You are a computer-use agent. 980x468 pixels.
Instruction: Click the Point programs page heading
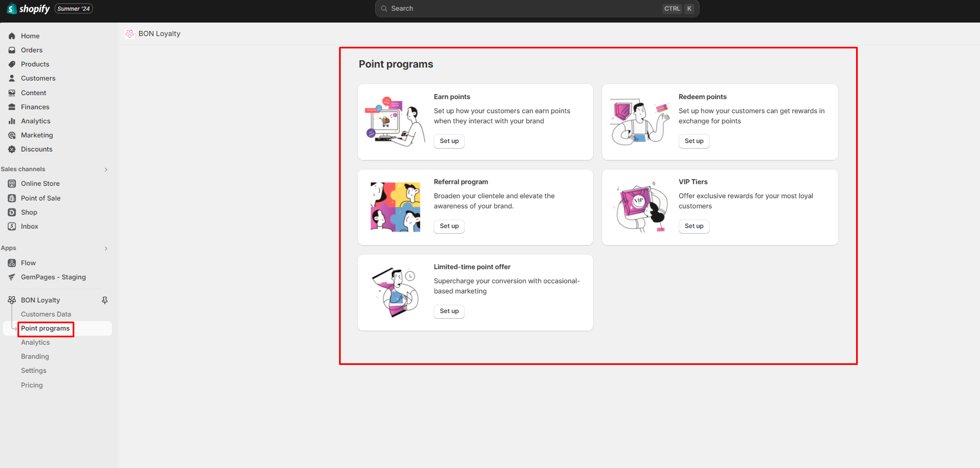396,64
